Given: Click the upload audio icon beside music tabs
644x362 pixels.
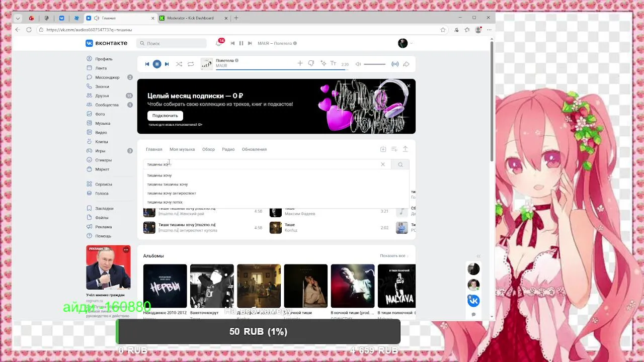Looking at the screenshot, I should pos(405,149).
